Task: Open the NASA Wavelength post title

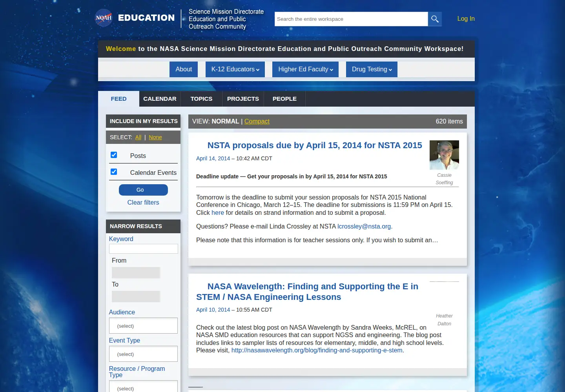Action: pos(307,292)
